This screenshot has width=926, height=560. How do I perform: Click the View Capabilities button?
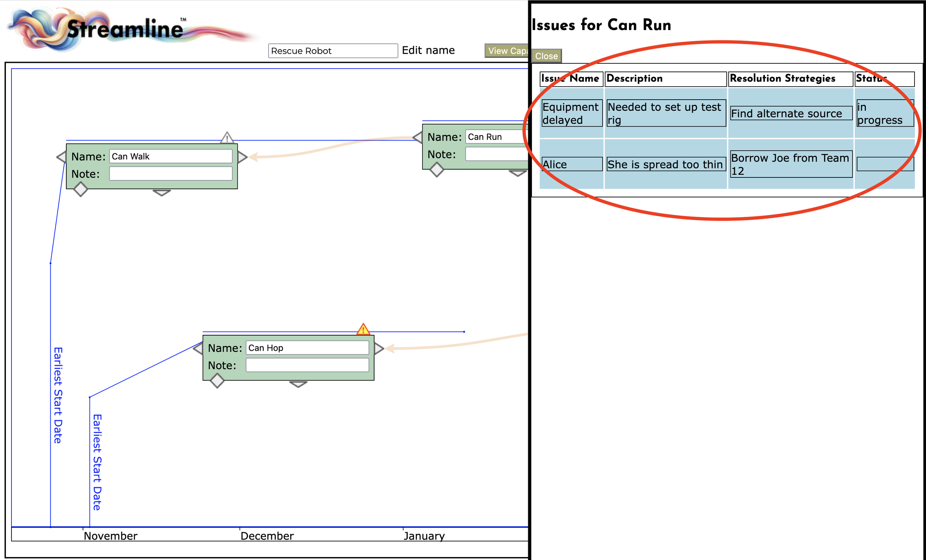coord(506,51)
